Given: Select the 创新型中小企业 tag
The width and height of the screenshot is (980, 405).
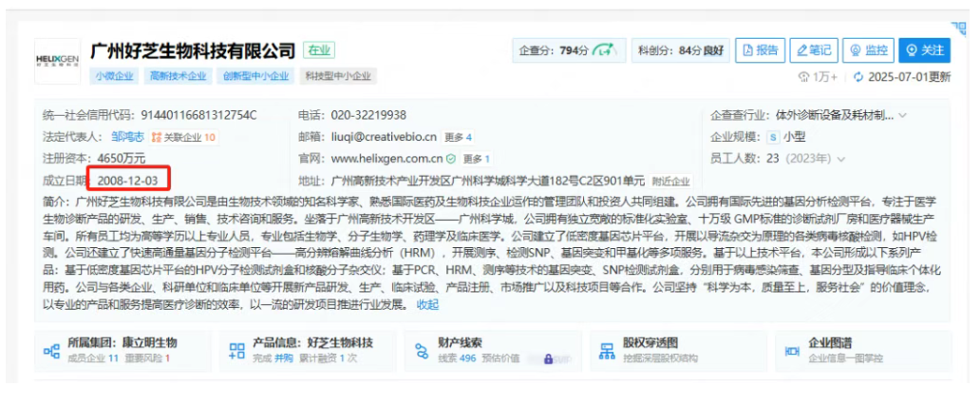Looking at the screenshot, I should coord(256,76).
